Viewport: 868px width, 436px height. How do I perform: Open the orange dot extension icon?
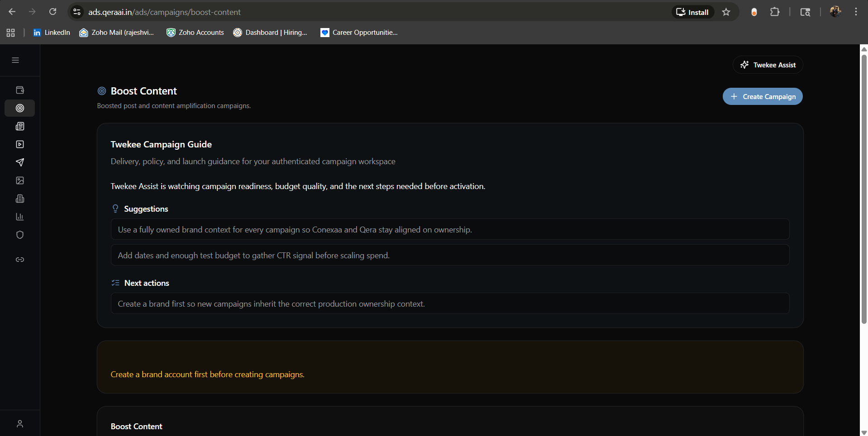click(x=754, y=12)
